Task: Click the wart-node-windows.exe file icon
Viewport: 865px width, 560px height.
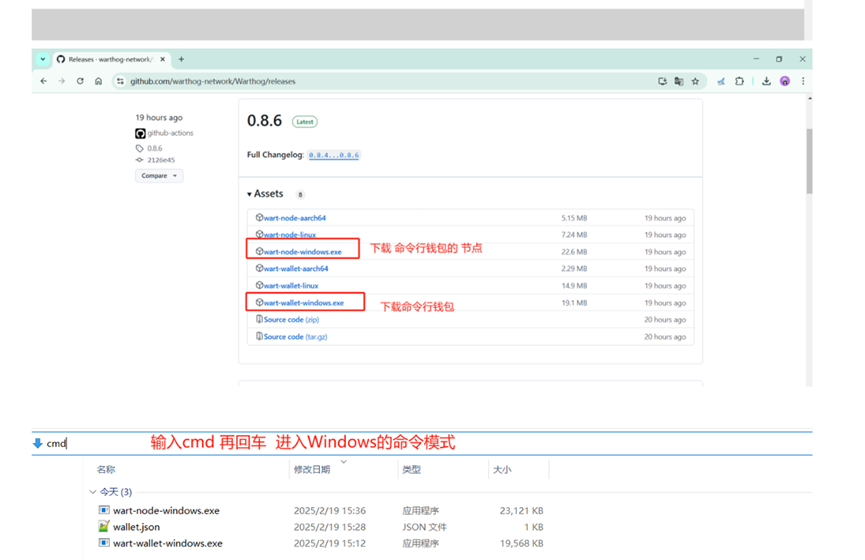Action: point(104,510)
